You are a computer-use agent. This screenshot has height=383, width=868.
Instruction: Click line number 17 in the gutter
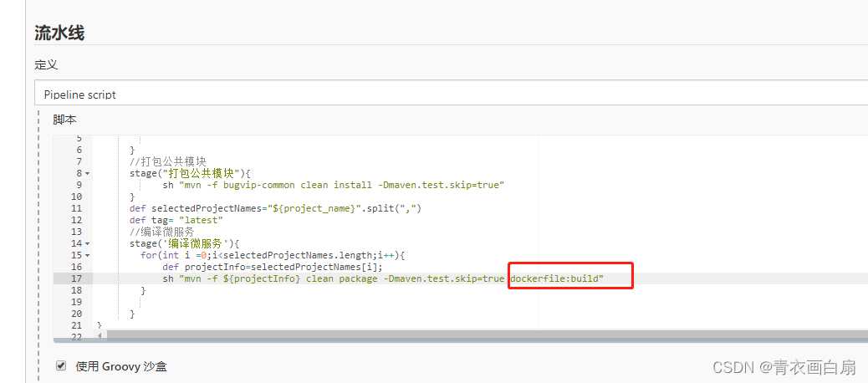tap(76, 278)
